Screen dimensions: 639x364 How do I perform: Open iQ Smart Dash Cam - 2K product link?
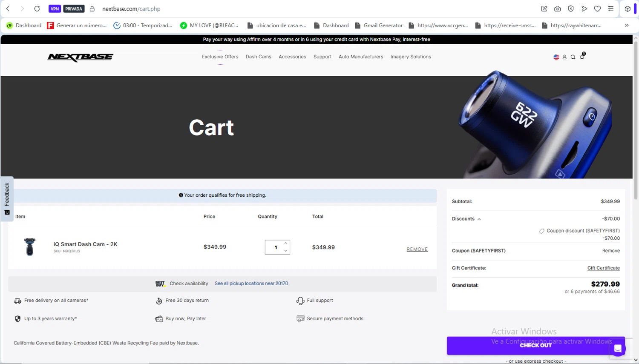(85, 244)
